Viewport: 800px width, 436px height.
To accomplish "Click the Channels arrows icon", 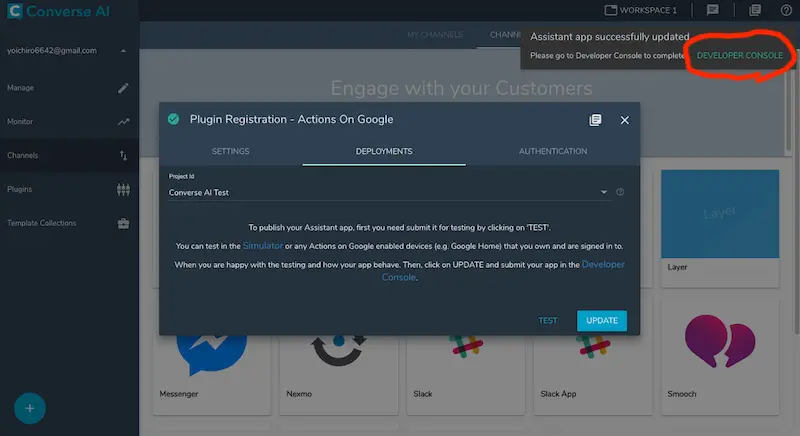I will point(123,156).
